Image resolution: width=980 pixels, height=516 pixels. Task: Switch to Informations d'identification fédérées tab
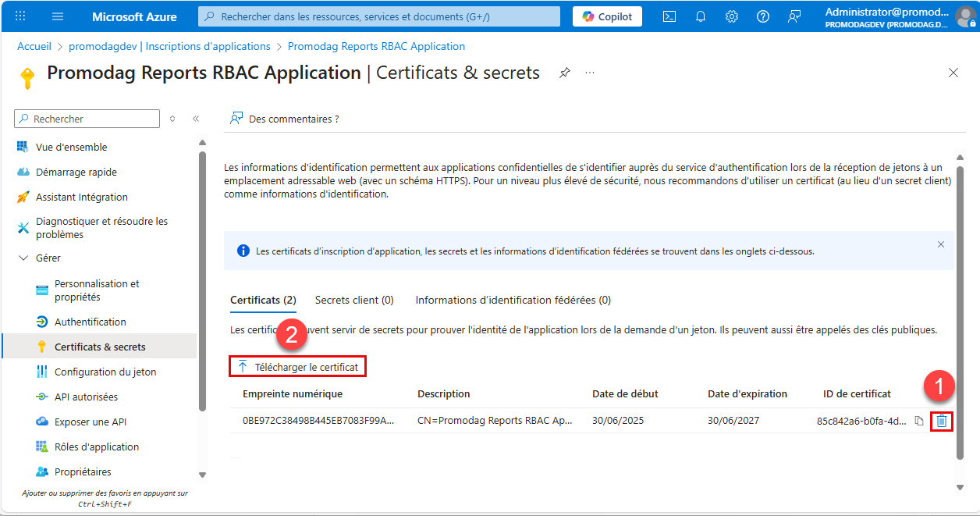513,300
